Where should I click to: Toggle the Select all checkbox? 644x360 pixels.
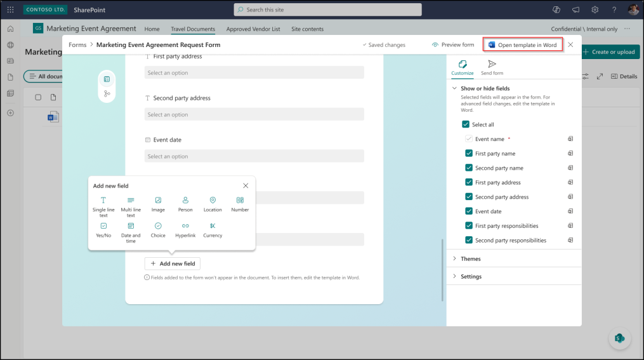pyautogui.click(x=465, y=124)
